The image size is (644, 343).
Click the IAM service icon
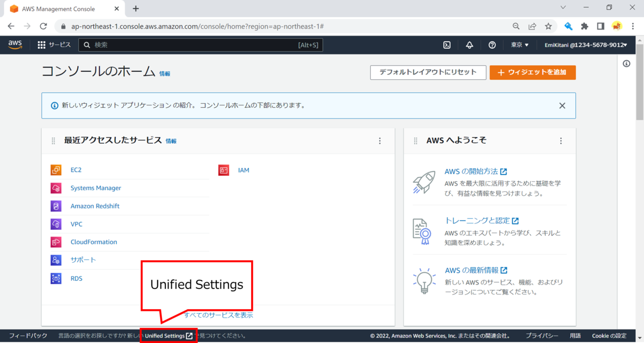(x=224, y=170)
